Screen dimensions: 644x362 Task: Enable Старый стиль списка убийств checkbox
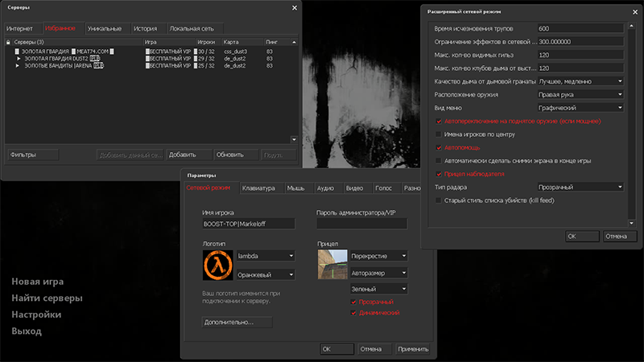(439, 200)
